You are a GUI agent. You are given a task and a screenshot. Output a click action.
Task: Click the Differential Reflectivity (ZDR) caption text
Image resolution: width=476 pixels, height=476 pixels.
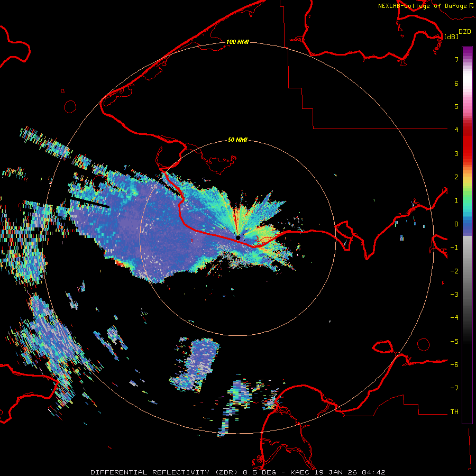[165, 472]
